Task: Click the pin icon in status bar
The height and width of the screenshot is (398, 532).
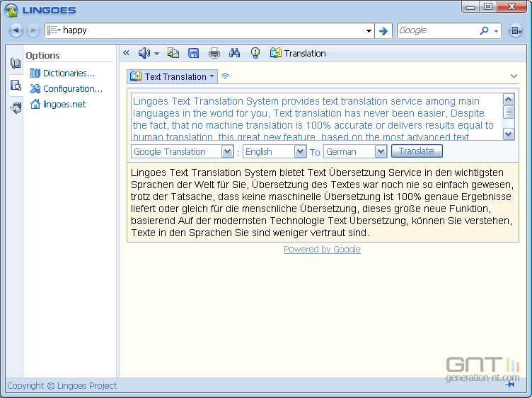Action: tap(510, 384)
